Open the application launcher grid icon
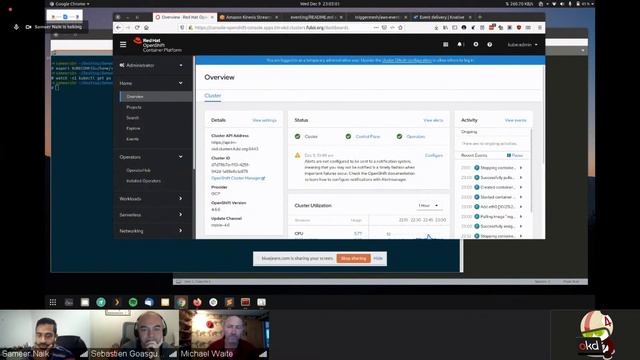This screenshot has width=640, height=360. point(446,44)
